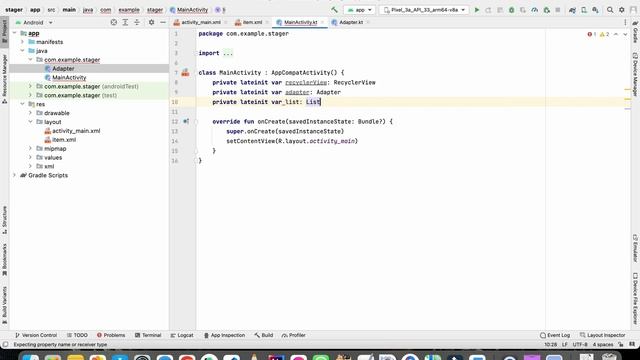Click the red error indicator in editor corner

[x=591, y=34]
